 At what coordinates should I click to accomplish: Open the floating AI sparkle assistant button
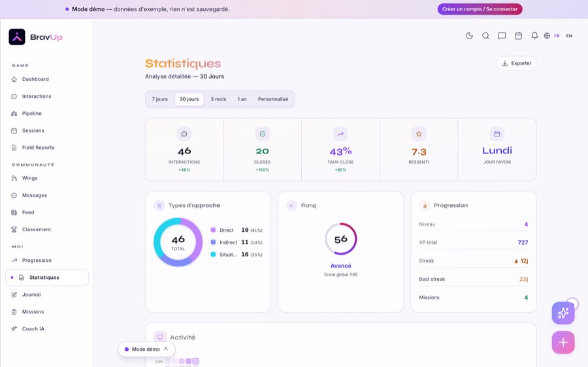[563, 313]
